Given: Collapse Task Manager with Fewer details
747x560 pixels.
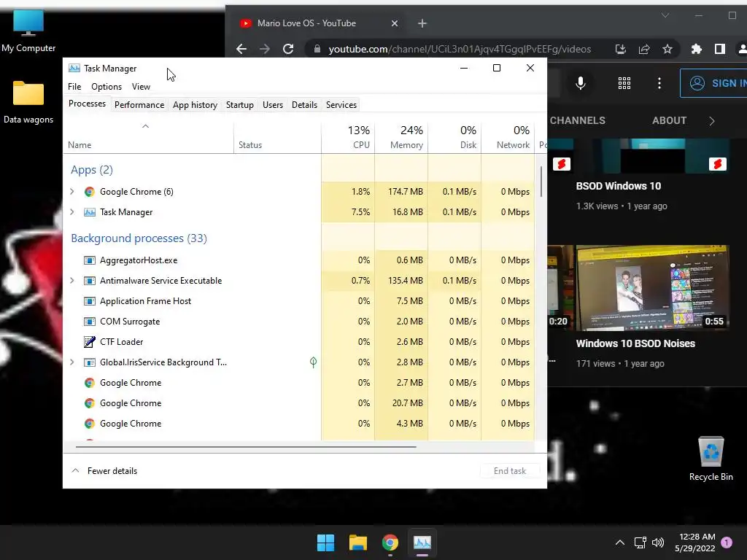Looking at the screenshot, I should click(x=104, y=471).
